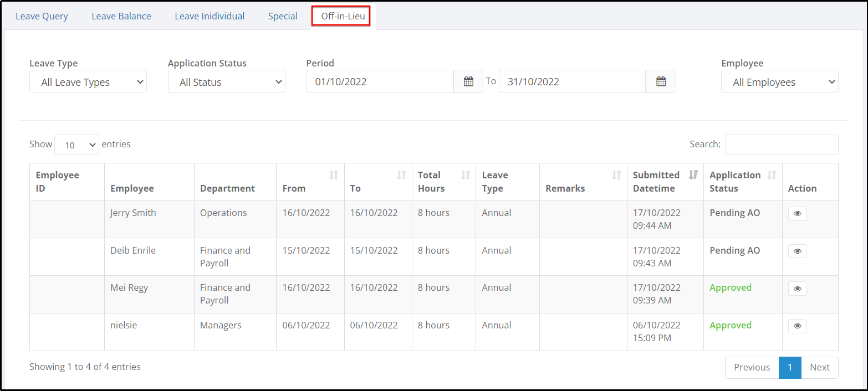Open the Employee filter dropdown

tap(780, 82)
